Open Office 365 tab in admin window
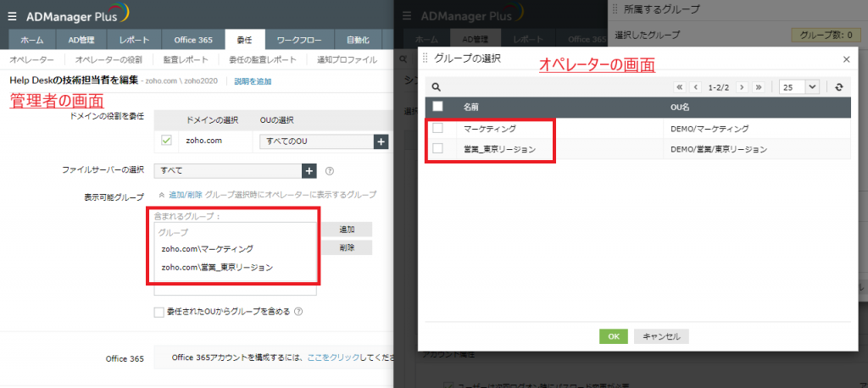The height and width of the screenshot is (388, 868). (x=193, y=40)
